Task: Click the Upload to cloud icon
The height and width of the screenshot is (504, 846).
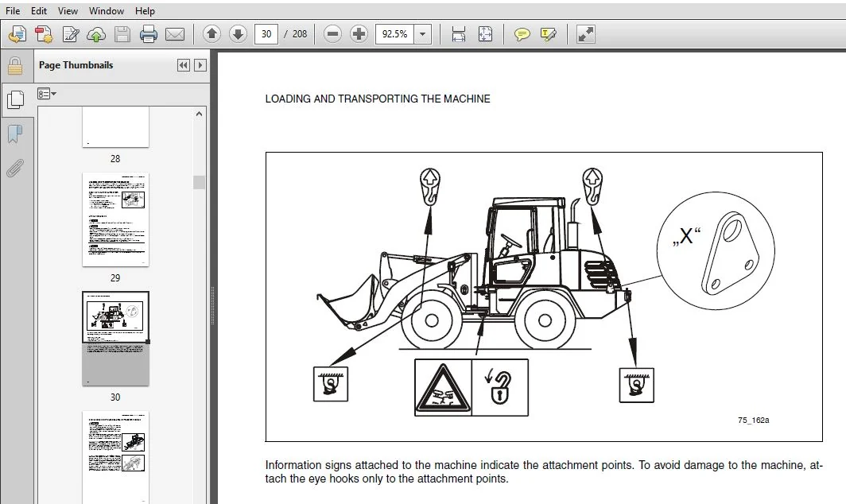Action: click(x=96, y=34)
